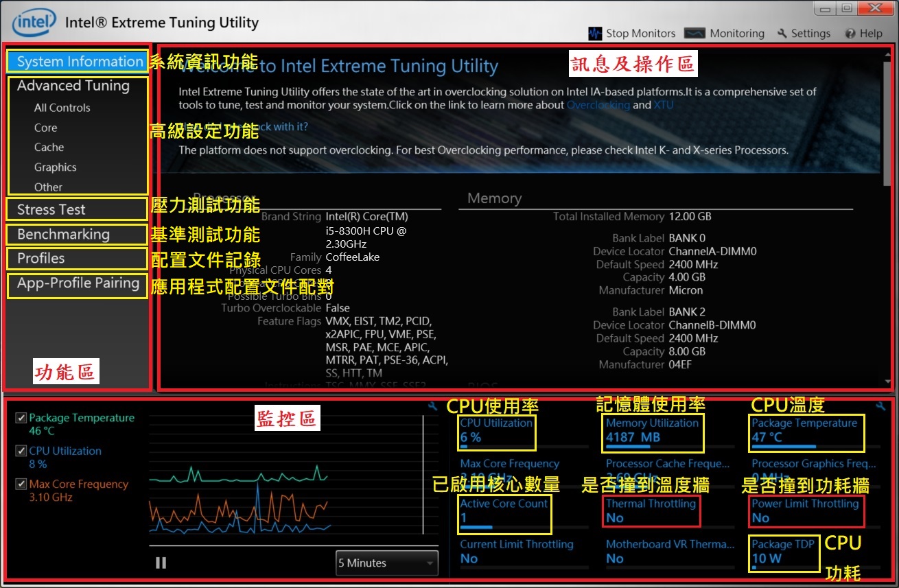Image resolution: width=899 pixels, height=588 pixels.
Task: Select Graphics tuning item
Action: click(x=56, y=167)
